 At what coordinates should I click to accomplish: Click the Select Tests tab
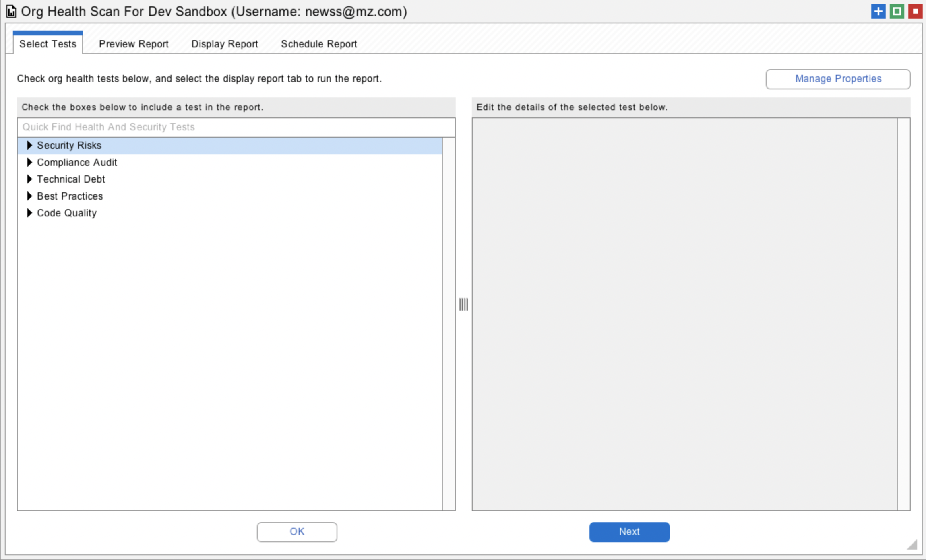pos(48,44)
